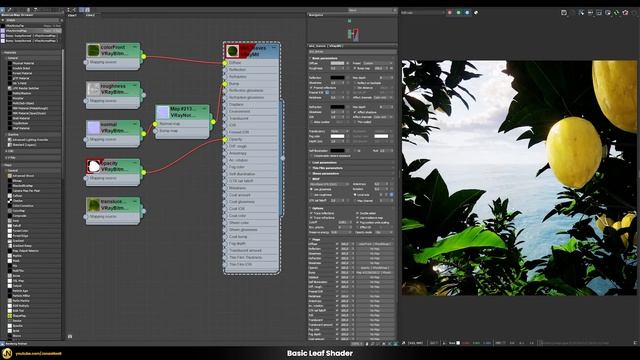The image size is (640, 360).
Task: Select the output socket of the Map #213 node
Action: click(x=213, y=122)
